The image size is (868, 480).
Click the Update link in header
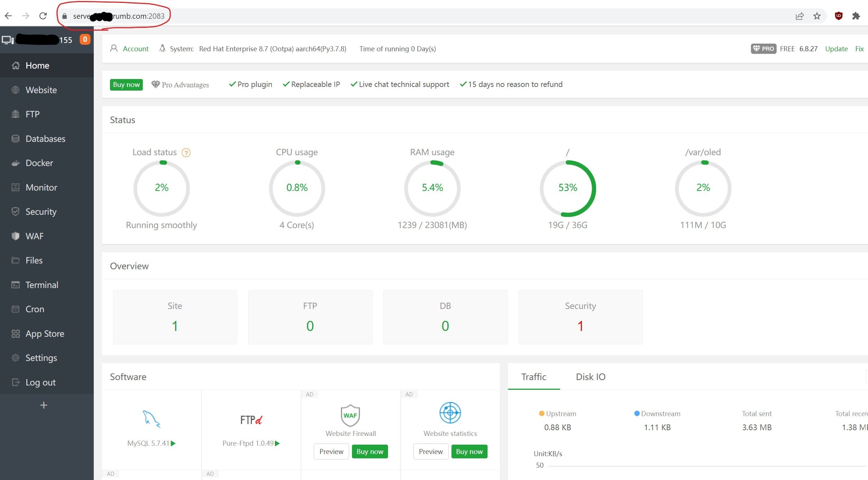pos(836,49)
